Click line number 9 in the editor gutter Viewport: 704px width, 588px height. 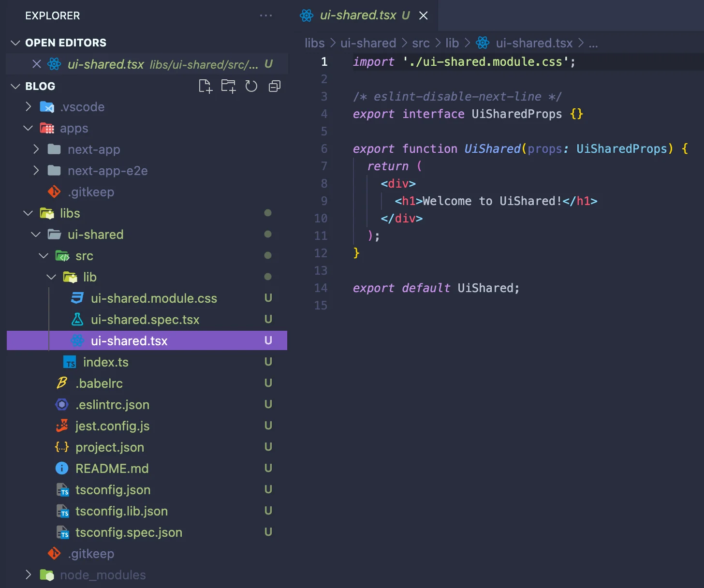coord(324,201)
